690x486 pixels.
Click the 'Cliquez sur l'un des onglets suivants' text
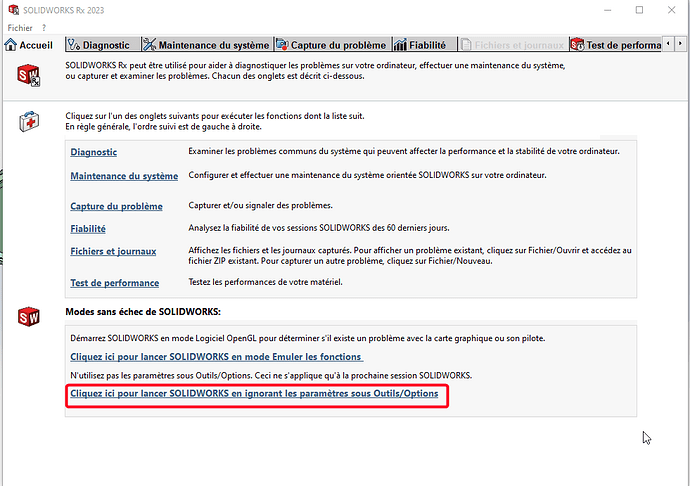click(x=215, y=122)
